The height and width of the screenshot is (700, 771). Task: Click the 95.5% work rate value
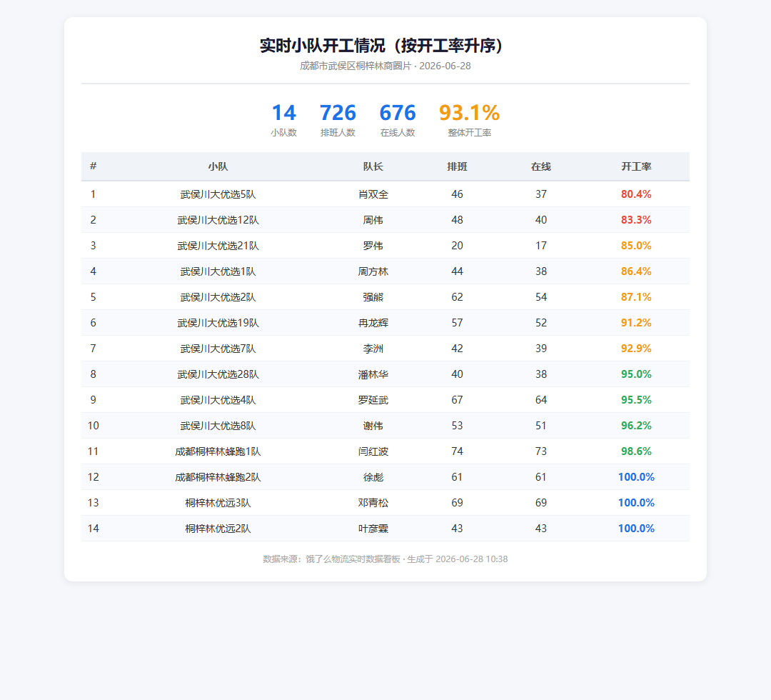click(636, 400)
